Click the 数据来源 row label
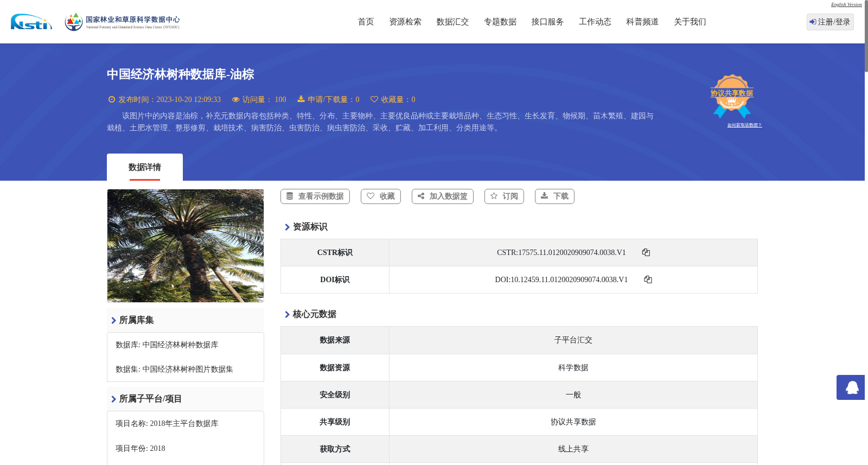Viewport: 868px width, 465px height. tap(335, 340)
